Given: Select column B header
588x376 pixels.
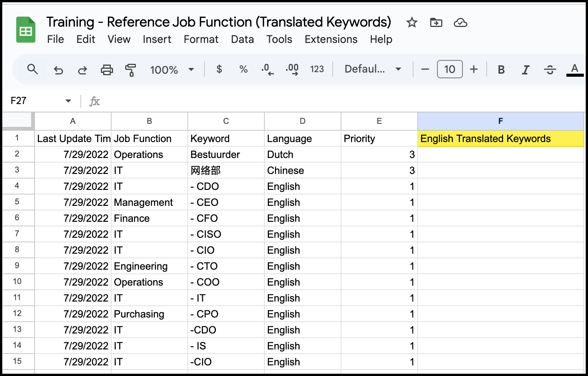Looking at the screenshot, I should 149,121.
